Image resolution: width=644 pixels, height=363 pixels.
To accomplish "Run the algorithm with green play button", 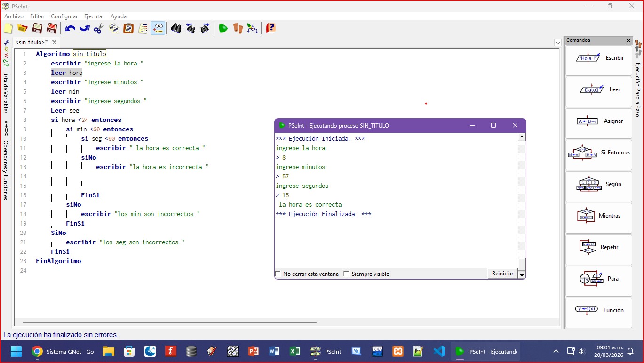I will coord(223,28).
